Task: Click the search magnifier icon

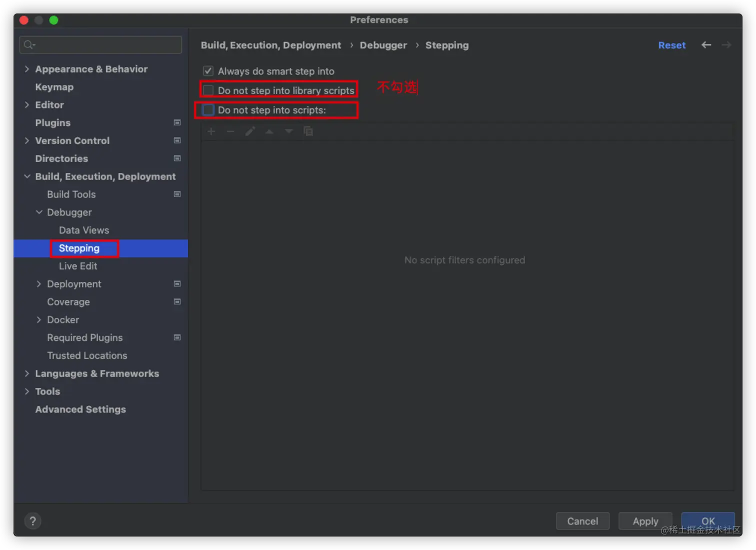Action: tap(29, 45)
